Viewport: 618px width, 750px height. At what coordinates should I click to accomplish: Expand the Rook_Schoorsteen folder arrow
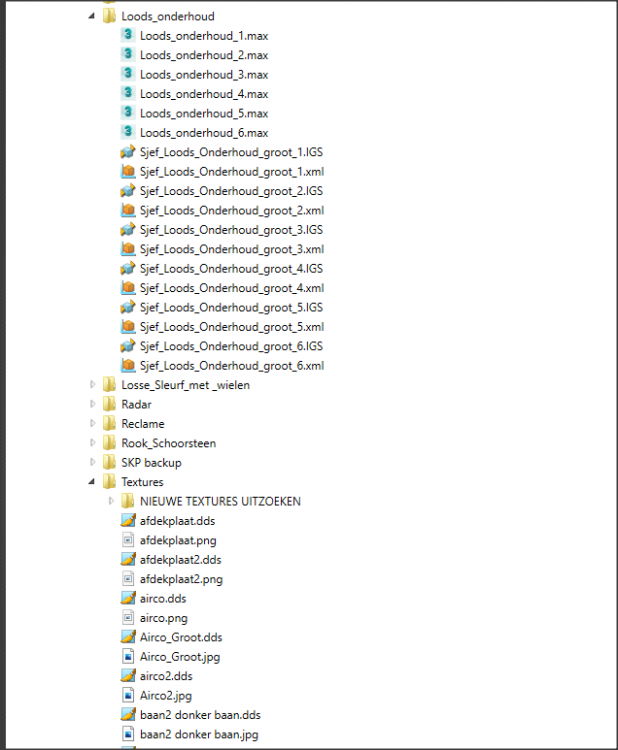pyautogui.click(x=93, y=443)
